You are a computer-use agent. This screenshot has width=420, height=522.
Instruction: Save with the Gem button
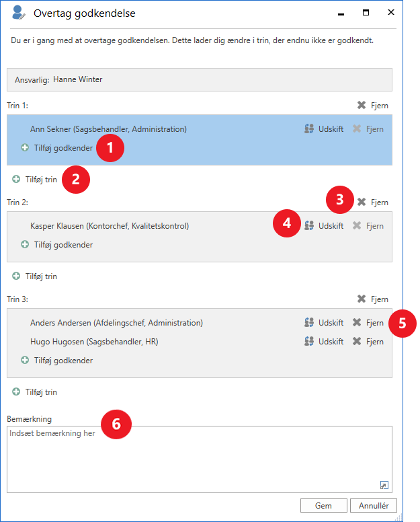coord(323,505)
